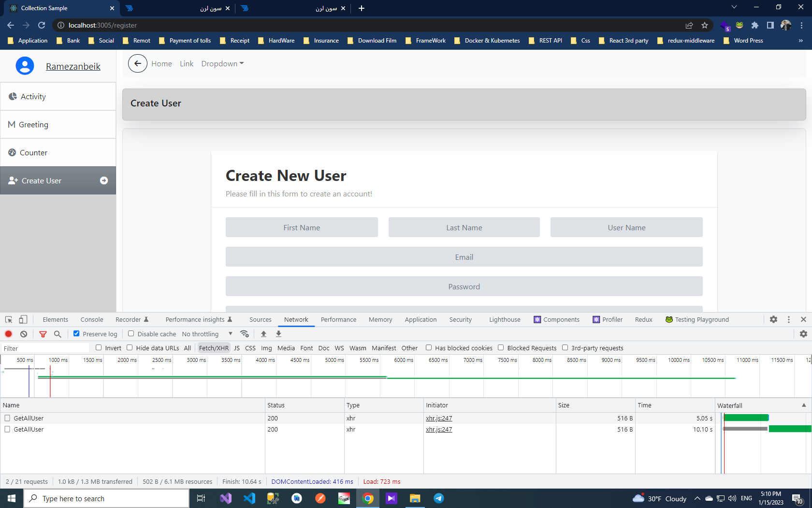Click the arrow icon on Create User
The height and width of the screenshot is (508, 812).
tap(104, 180)
